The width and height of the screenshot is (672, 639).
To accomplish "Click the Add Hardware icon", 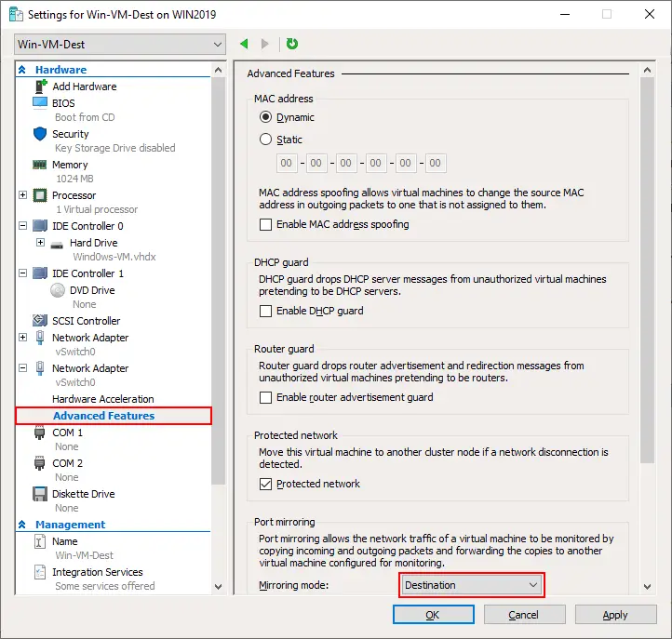I will tap(40, 87).
